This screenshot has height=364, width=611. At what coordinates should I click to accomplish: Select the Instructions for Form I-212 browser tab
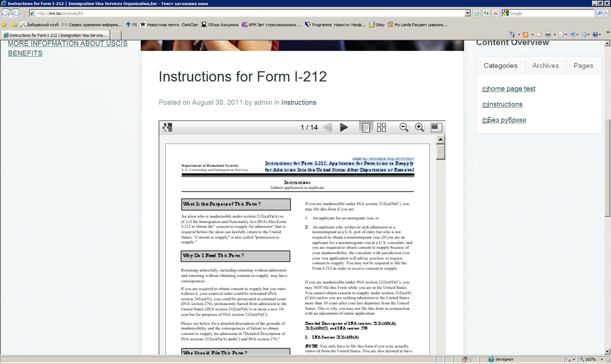(x=56, y=35)
